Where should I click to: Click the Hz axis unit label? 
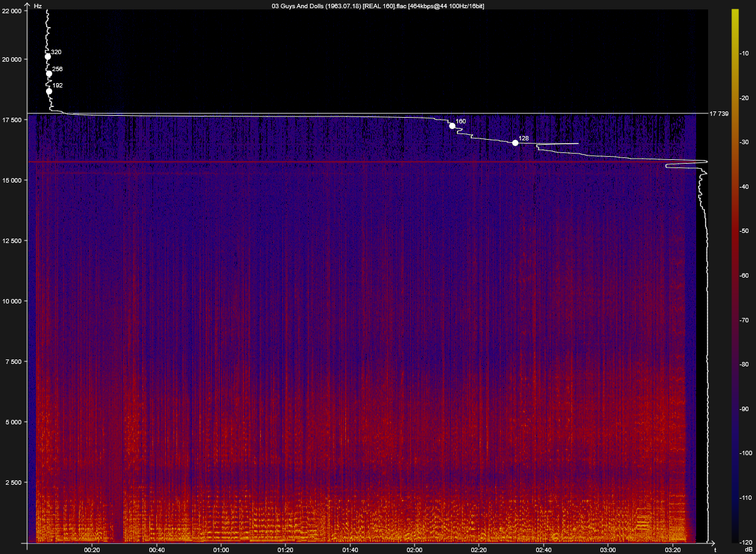(38, 6)
